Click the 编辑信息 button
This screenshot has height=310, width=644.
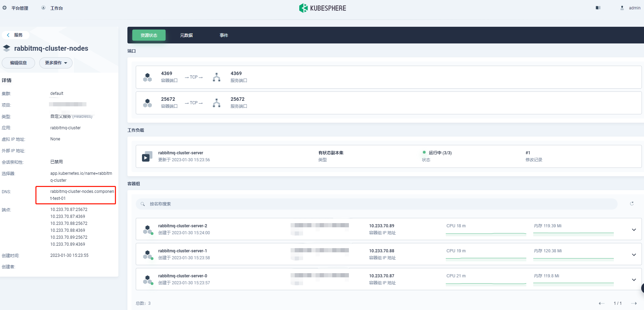[x=18, y=63]
